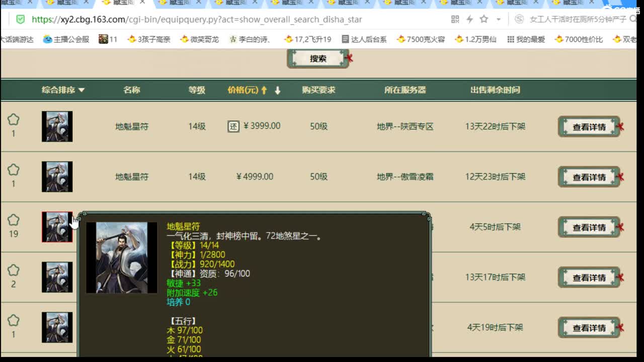Click the 出售剩余时间 column header

(495, 90)
